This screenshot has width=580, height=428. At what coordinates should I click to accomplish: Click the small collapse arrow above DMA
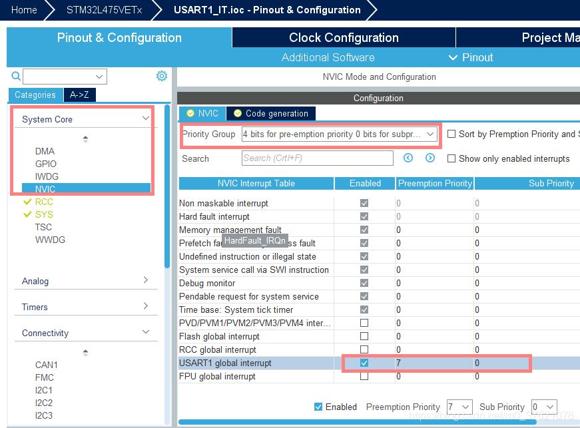point(85,139)
